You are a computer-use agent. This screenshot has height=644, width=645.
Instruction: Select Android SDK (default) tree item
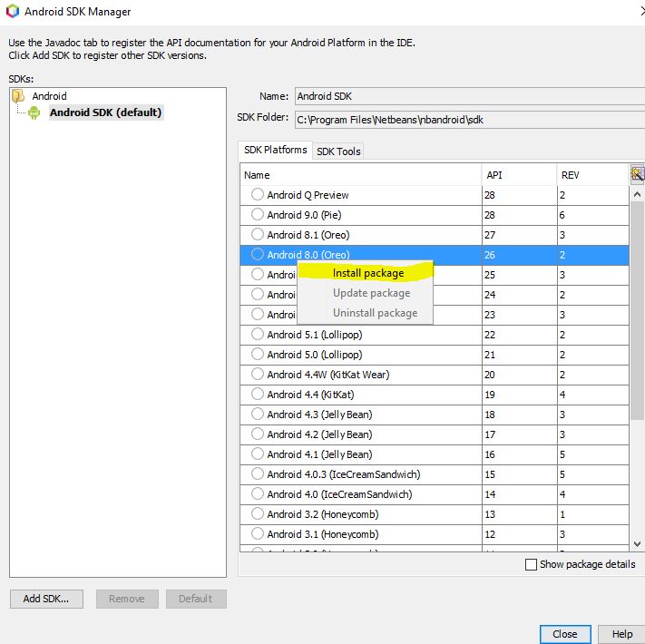click(106, 112)
